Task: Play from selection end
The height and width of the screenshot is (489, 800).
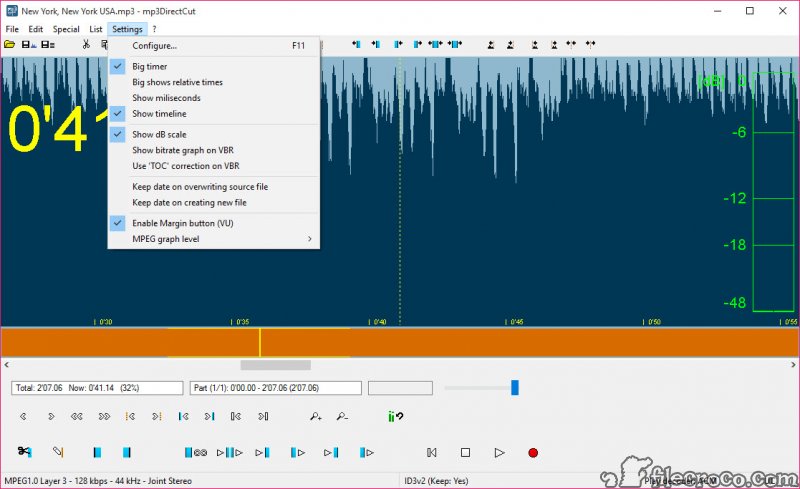Action: pos(366,452)
